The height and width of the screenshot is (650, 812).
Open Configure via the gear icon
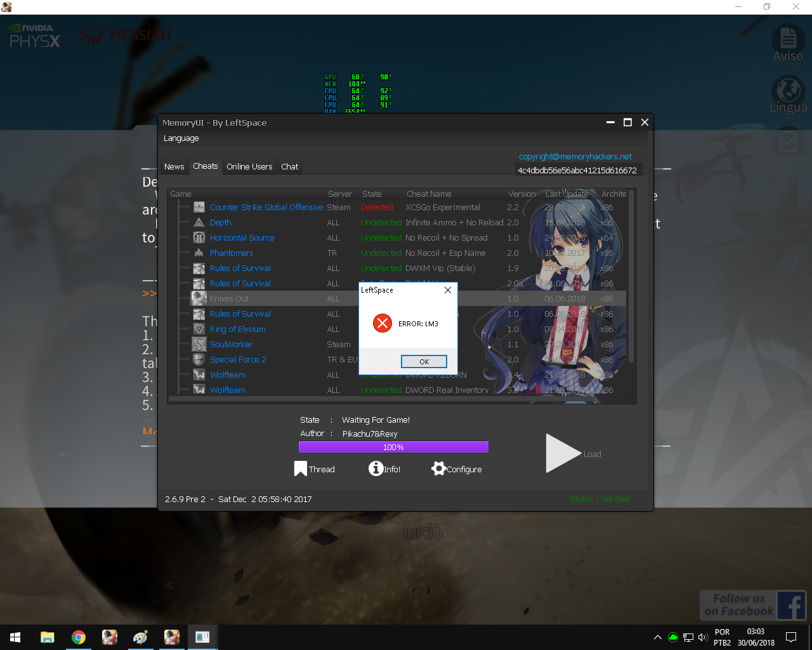coord(438,468)
